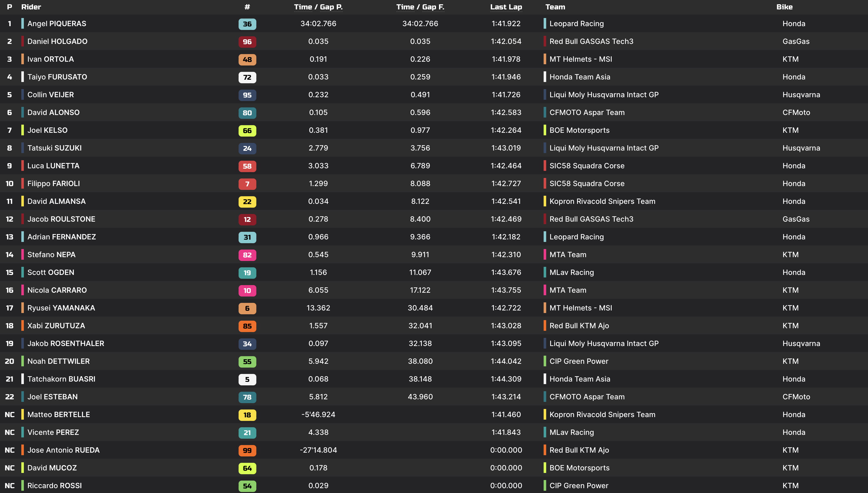Click Angel Piqueras number 36 badge
Image resolution: width=868 pixels, height=493 pixels.
pyautogui.click(x=247, y=24)
